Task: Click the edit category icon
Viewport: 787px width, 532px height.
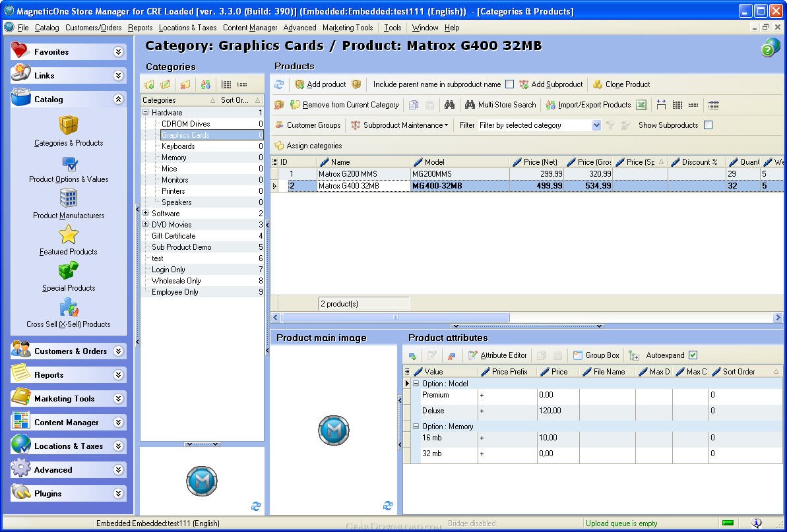Action: tap(165, 84)
